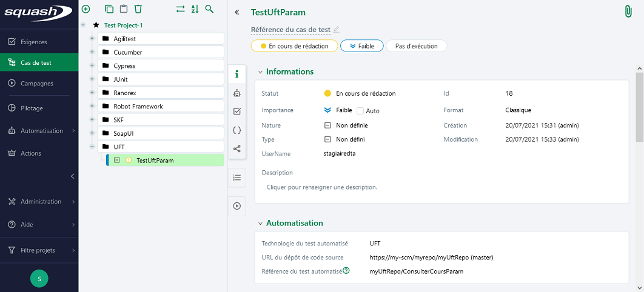The image size is (644, 292).
Task: Click the green add (plus) icon
Action: (x=86, y=9)
